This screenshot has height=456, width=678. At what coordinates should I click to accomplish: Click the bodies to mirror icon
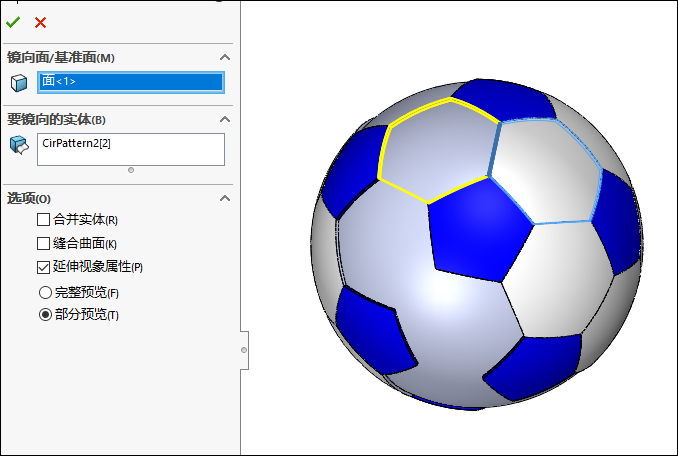pos(19,145)
